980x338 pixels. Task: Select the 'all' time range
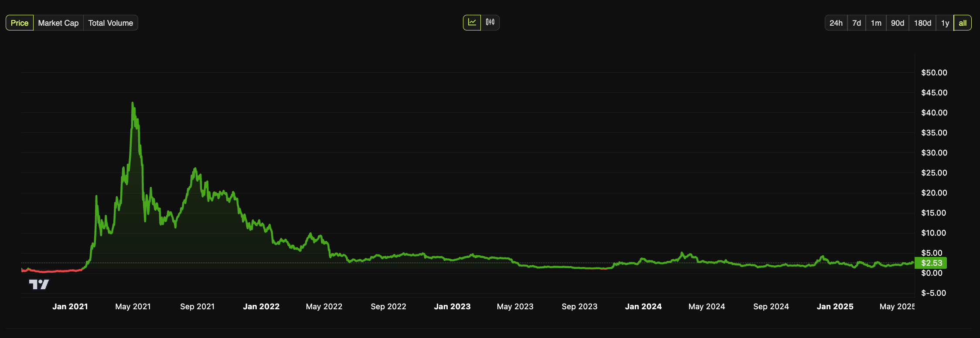point(963,23)
